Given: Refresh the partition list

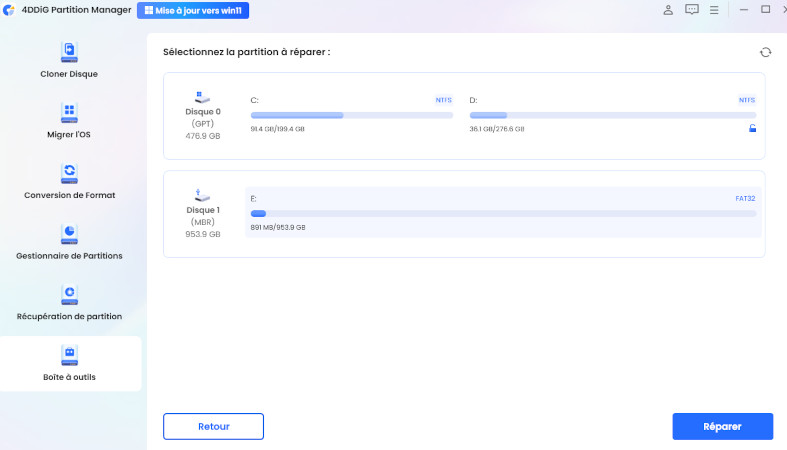Looking at the screenshot, I should [x=766, y=52].
